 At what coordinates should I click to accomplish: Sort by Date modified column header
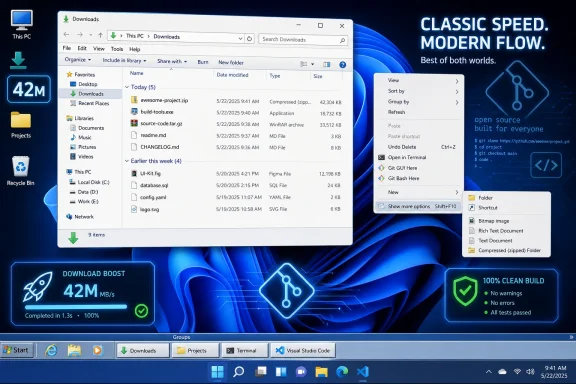pos(233,75)
